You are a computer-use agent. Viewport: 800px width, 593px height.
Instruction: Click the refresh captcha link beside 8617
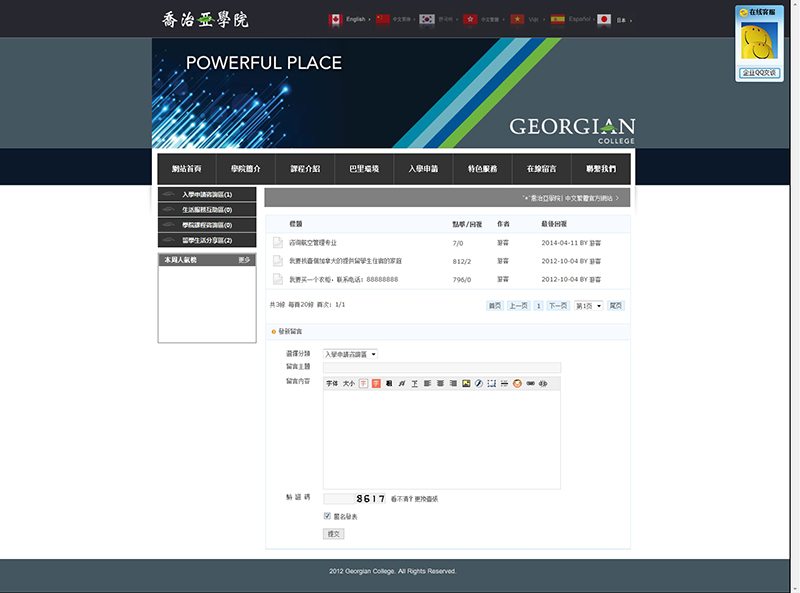pos(414,499)
